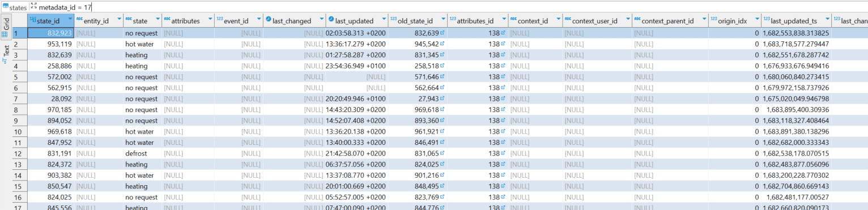Screen dimensions: 868x210
Task: Click the last_updated_ts column header
Action: click(x=796, y=21)
